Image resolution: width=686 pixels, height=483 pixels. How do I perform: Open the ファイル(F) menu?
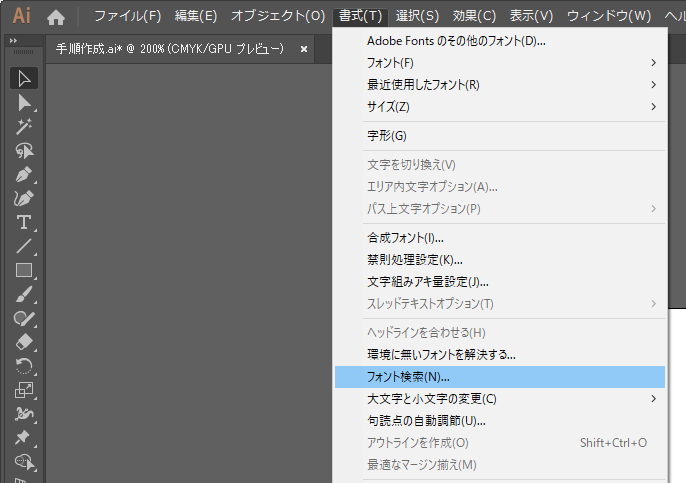tap(128, 16)
